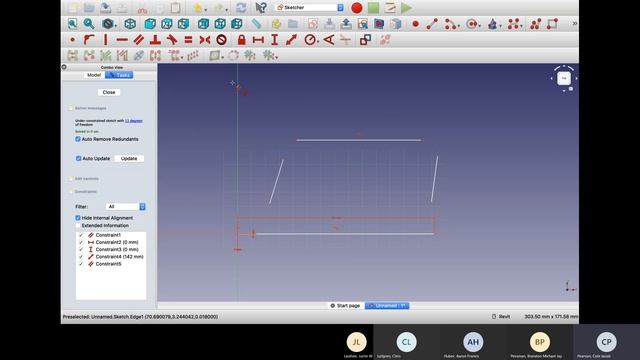Toggle Auto Remove Redundants checkbox
This screenshot has height=360, width=640.
pos(78,139)
